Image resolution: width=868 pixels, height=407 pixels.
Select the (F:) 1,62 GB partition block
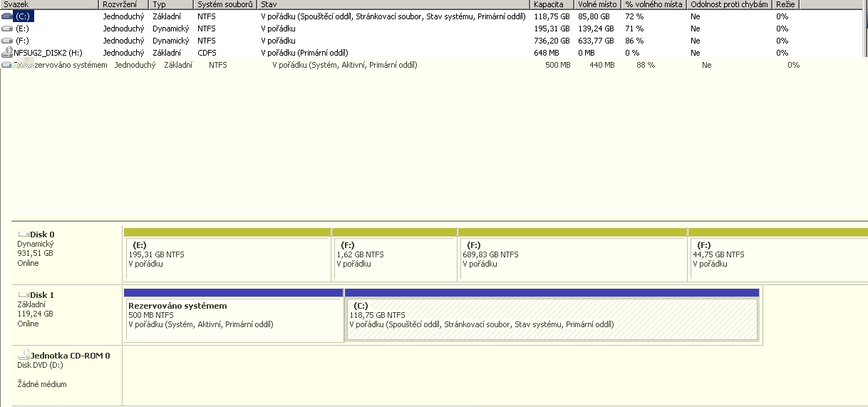(x=394, y=259)
